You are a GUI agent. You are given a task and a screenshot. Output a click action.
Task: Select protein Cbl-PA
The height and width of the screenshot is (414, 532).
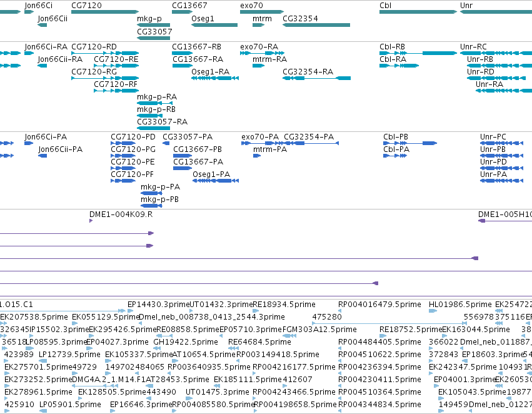395,156
